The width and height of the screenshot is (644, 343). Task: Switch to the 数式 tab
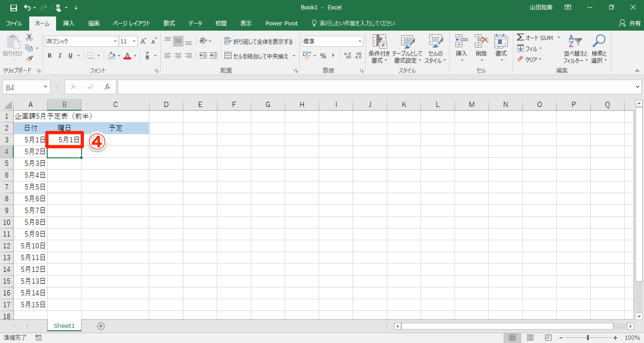coord(169,23)
